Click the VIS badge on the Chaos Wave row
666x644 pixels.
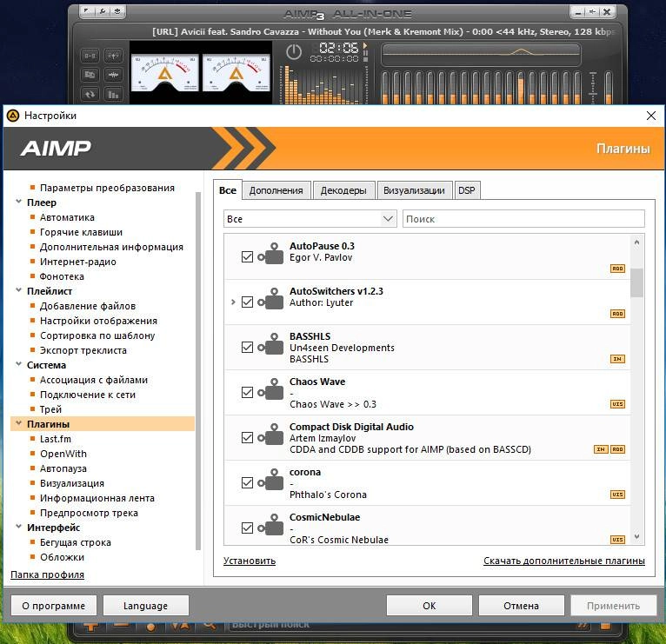pyautogui.click(x=617, y=404)
